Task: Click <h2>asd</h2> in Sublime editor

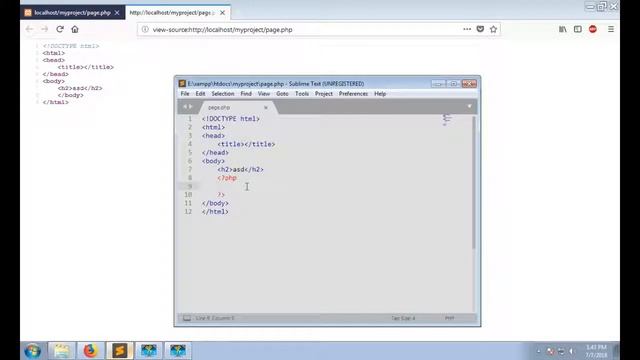Action: click(x=240, y=169)
